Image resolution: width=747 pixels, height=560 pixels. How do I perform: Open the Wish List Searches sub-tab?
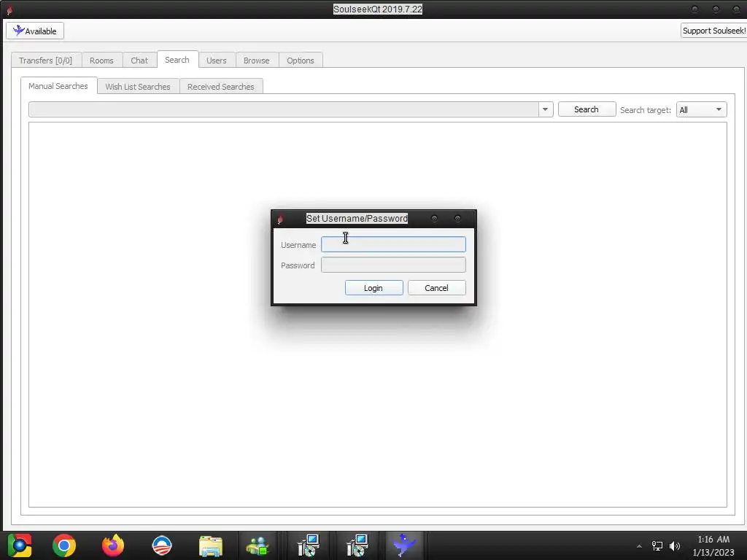click(138, 87)
